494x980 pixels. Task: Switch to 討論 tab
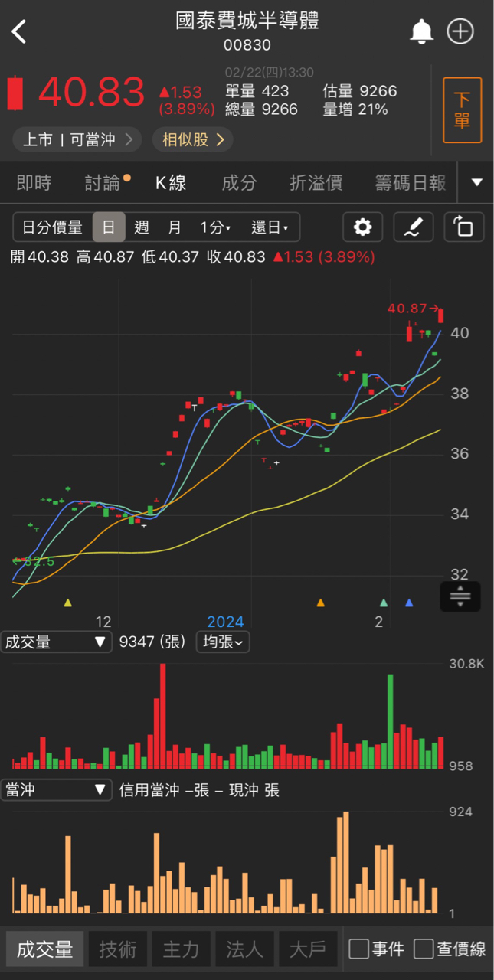tap(103, 182)
